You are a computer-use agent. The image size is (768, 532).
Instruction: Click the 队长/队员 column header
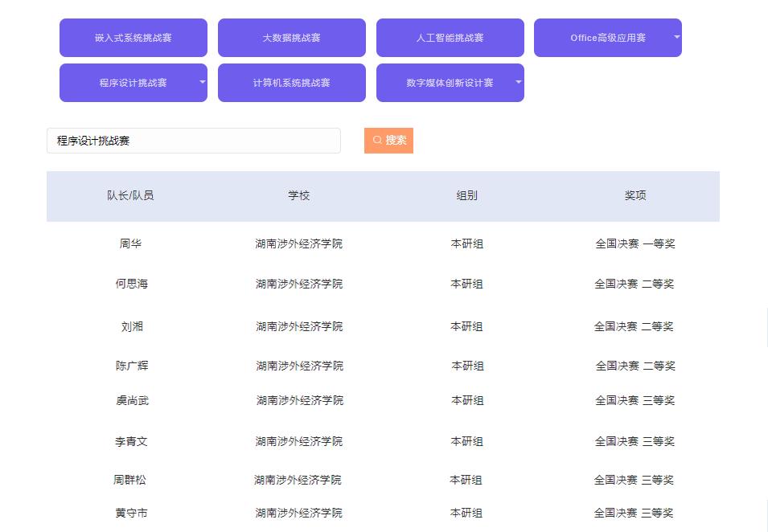coord(130,195)
